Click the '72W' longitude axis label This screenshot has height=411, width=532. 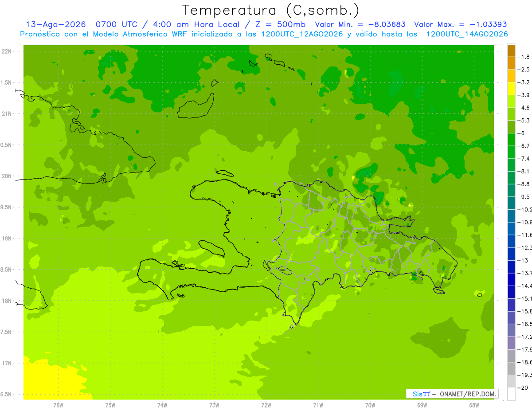click(x=266, y=405)
